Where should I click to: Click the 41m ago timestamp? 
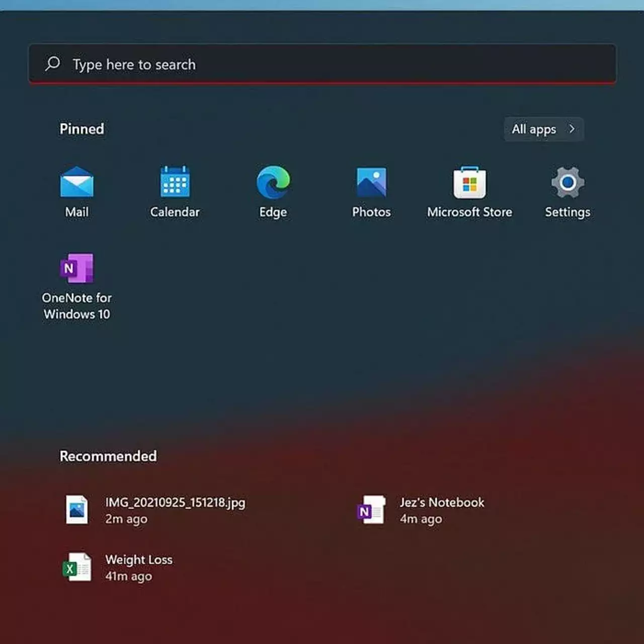click(x=128, y=576)
